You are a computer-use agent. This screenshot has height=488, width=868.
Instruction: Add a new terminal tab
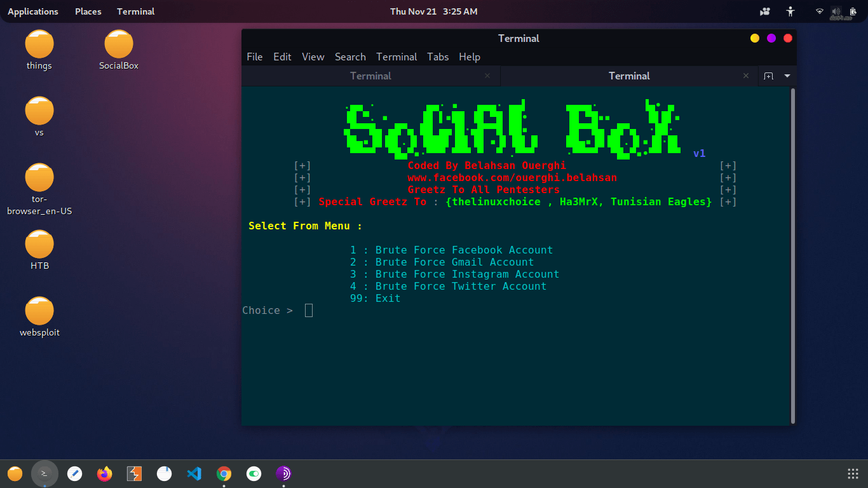[x=768, y=76]
